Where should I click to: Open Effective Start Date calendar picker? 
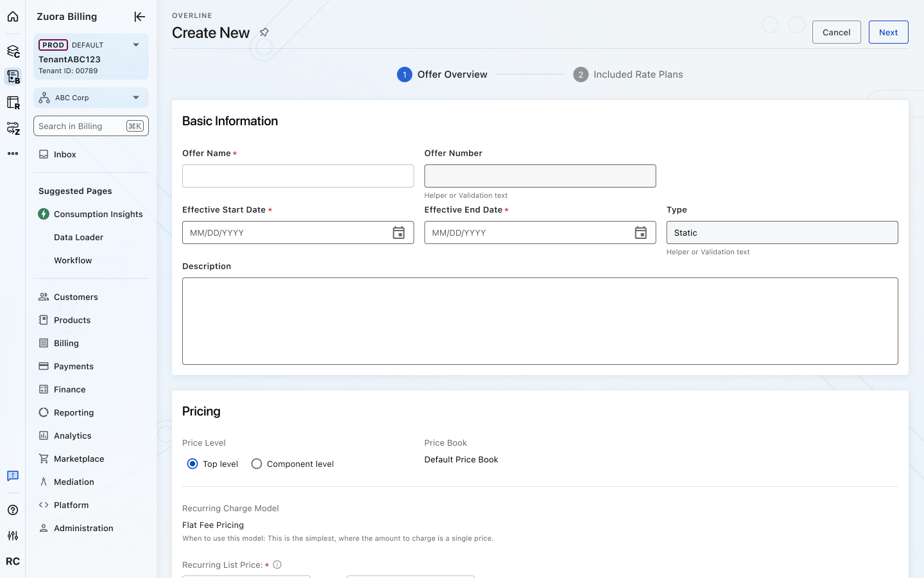398,232
